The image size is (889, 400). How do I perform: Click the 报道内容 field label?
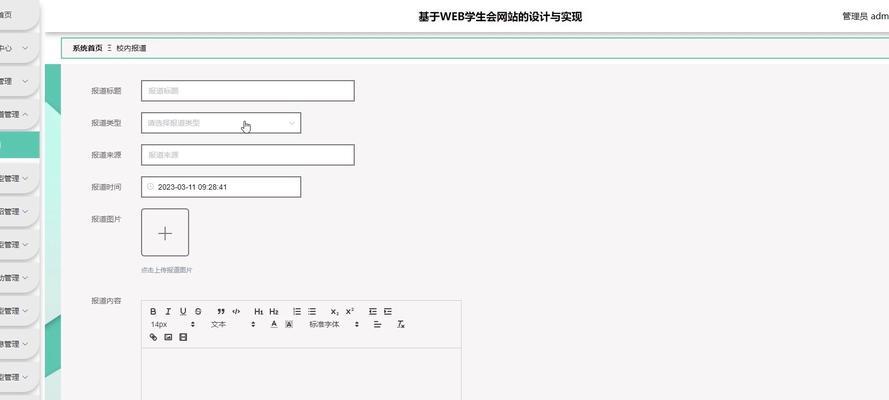[x=106, y=301]
